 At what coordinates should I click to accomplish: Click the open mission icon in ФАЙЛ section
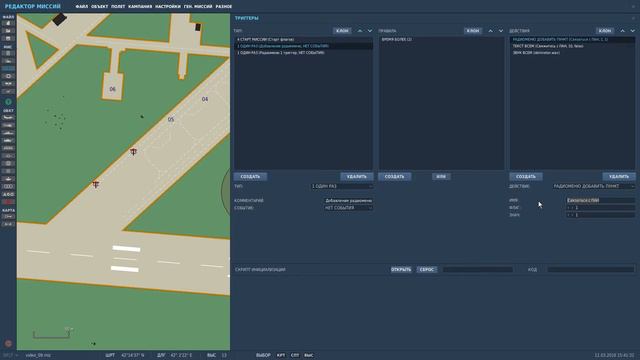[8, 31]
